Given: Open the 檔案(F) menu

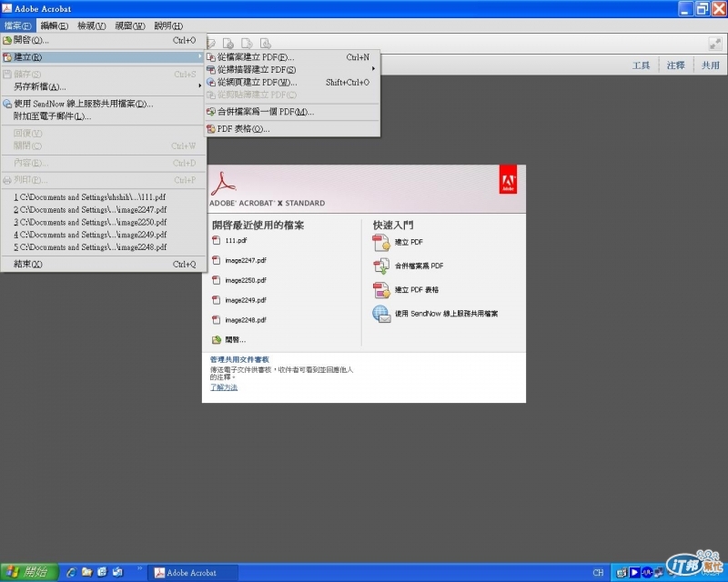Looking at the screenshot, I should [18, 26].
